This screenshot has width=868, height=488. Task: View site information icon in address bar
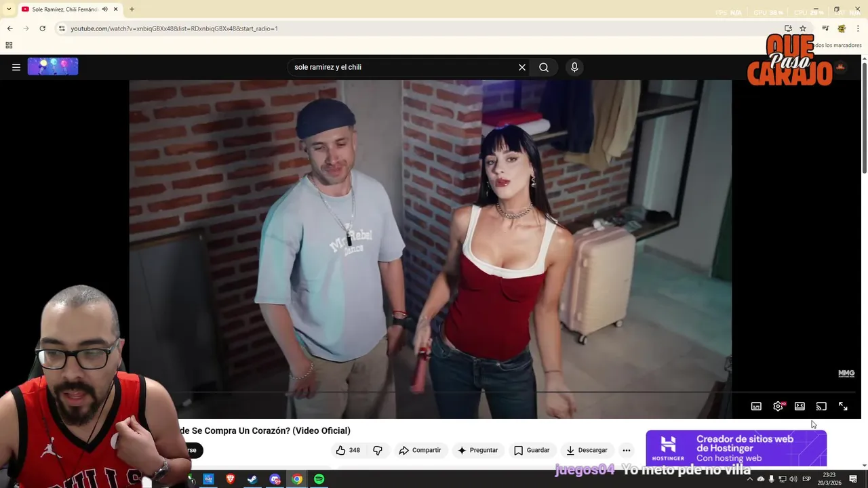pos(62,28)
